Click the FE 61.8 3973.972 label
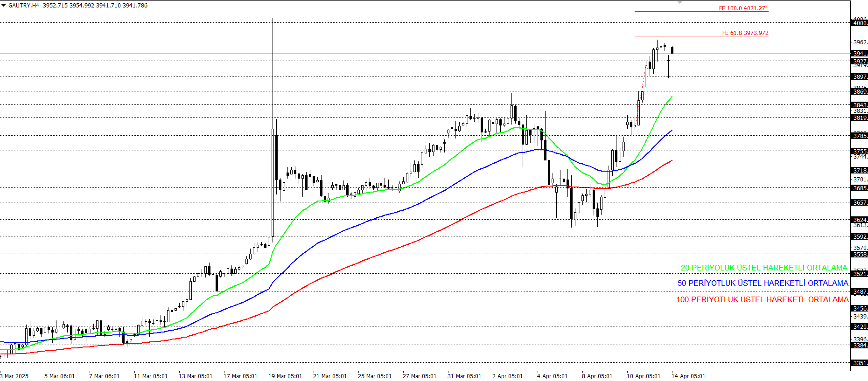868x381 pixels. coord(745,33)
